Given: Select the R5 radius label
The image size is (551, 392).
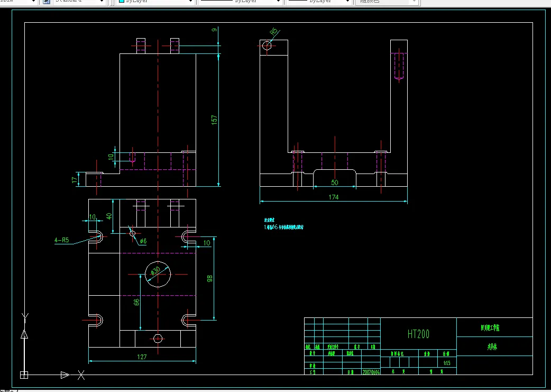Looking at the screenshot, I should tap(274, 32).
